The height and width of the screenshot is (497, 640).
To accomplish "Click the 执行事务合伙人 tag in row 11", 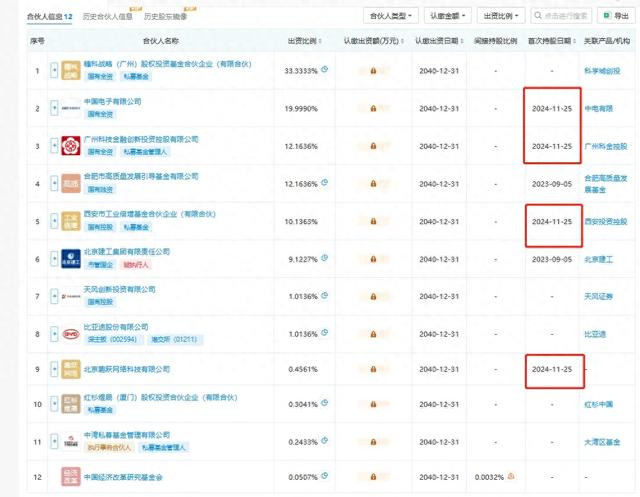I will click(x=109, y=447).
